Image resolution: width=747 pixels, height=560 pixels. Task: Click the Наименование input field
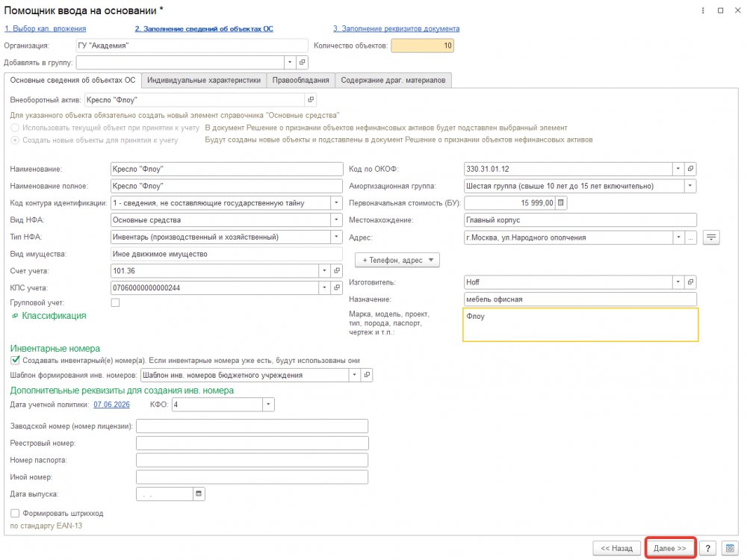coord(226,169)
